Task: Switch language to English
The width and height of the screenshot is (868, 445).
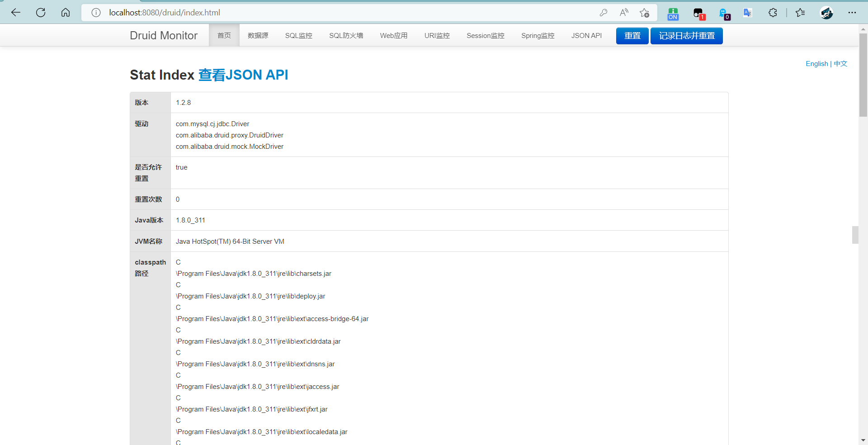Action: pos(817,64)
